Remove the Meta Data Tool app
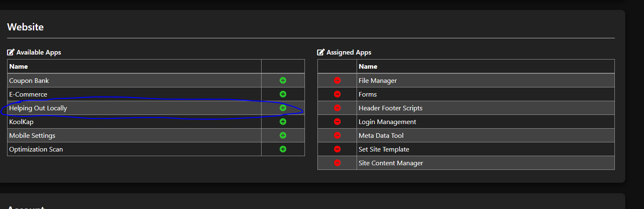Viewport: 644px width, 209px height. click(x=337, y=135)
